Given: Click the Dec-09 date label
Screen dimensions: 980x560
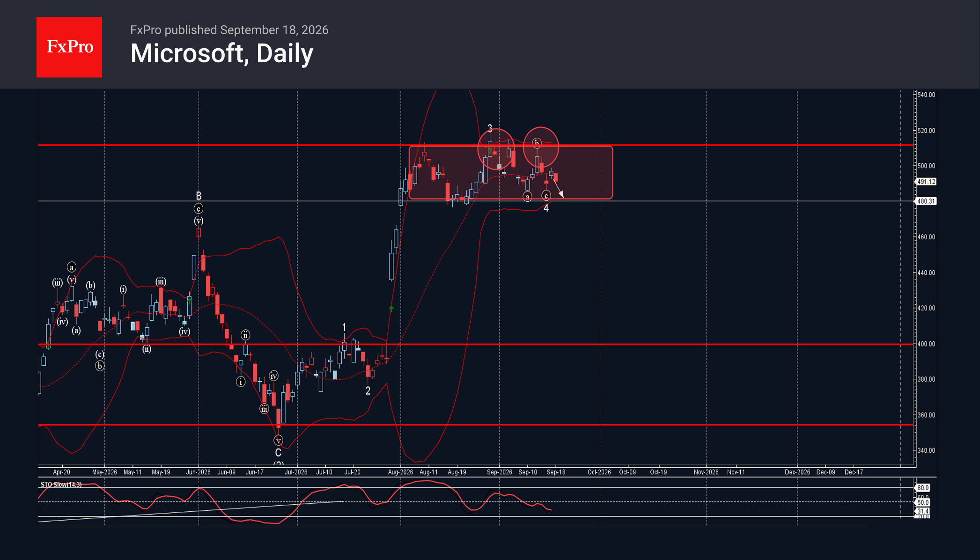Looking at the screenshot, I should (x=825, y=472).
